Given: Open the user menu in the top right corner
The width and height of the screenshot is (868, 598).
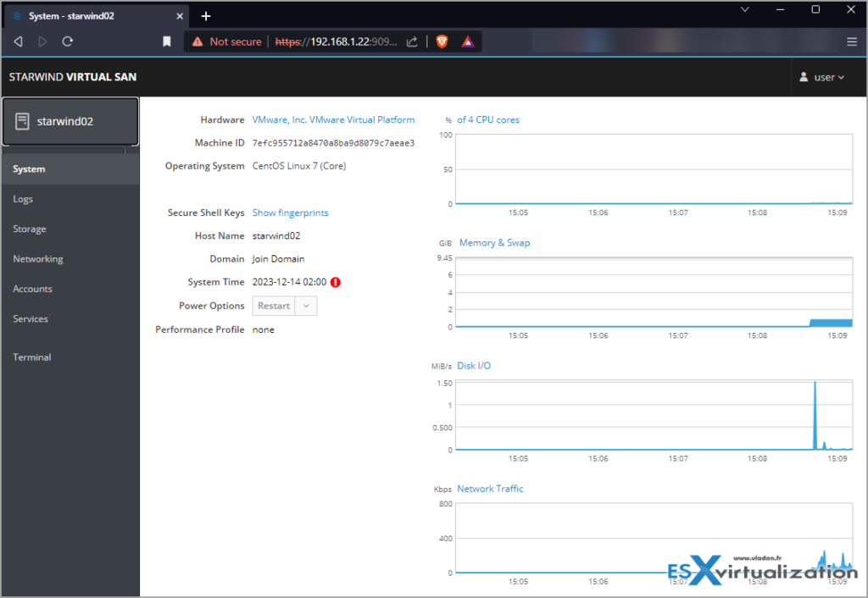Looking at the screenshot, I should click(x=821, y=76).
